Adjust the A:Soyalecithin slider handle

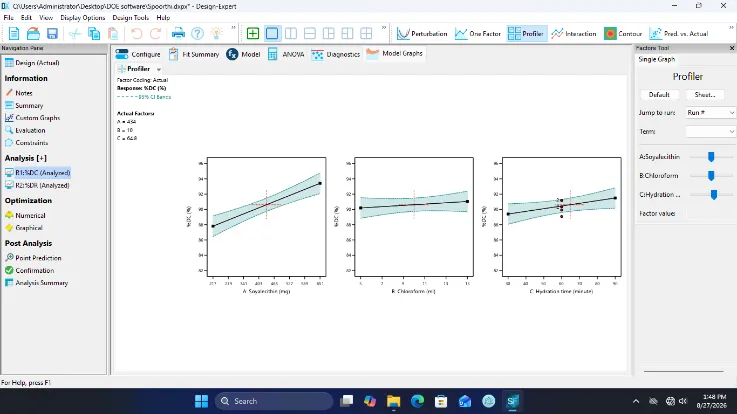(x=711, y=157)
